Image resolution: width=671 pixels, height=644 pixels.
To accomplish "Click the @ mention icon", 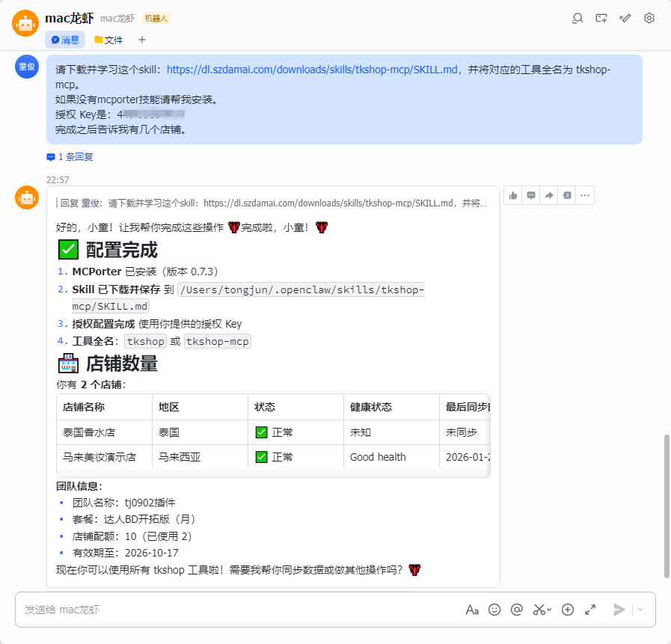I will 517,610.
